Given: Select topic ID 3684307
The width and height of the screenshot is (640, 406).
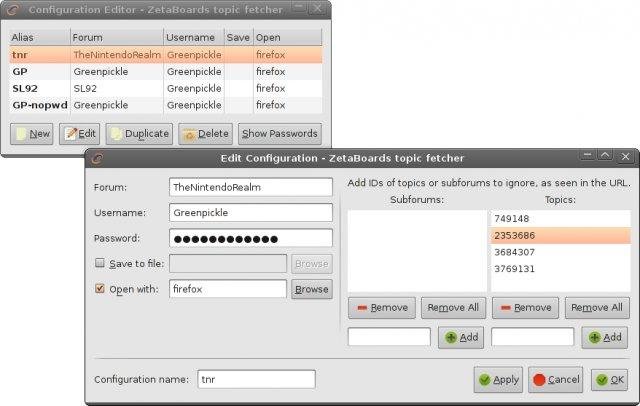Looking at the screenshot, I should point(561,252).
